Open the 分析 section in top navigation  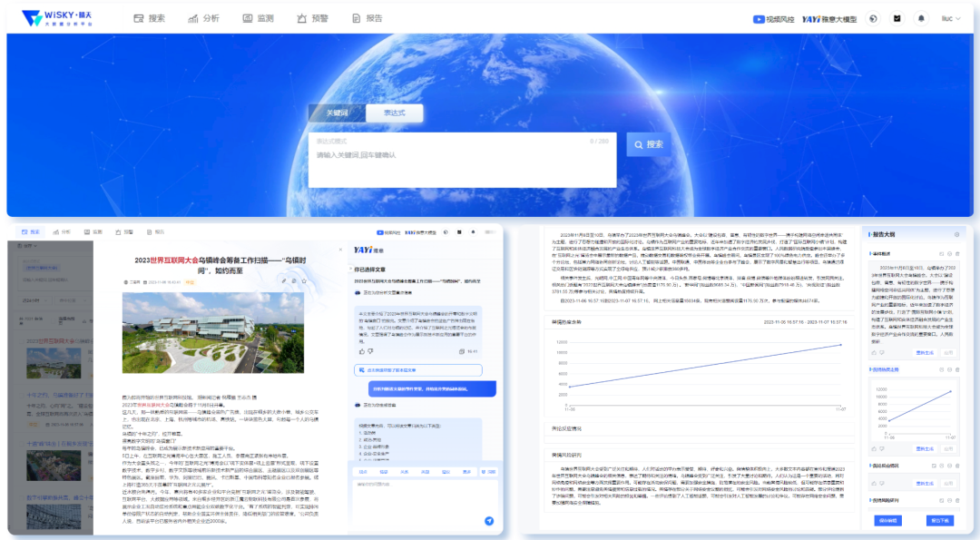tap(204, 18)
